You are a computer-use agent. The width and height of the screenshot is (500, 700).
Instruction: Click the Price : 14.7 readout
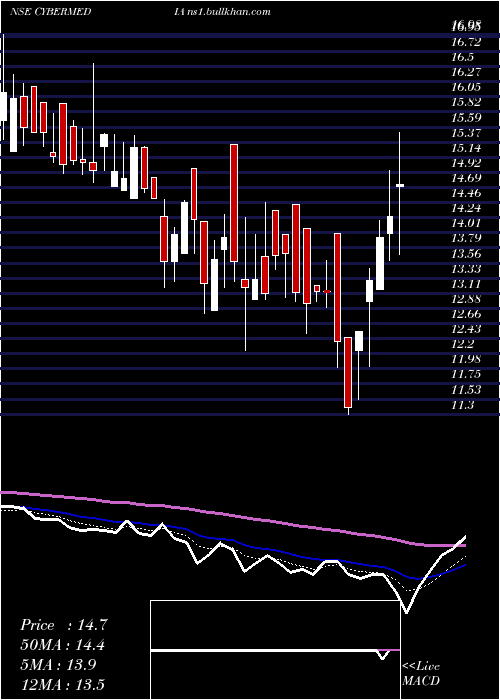tap(64, 625)
